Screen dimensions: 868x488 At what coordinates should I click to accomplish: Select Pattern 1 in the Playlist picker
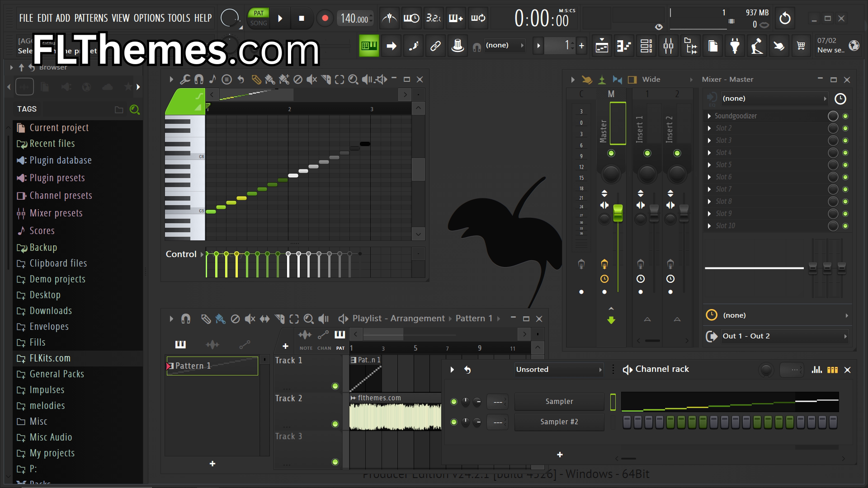click(212, 366)
